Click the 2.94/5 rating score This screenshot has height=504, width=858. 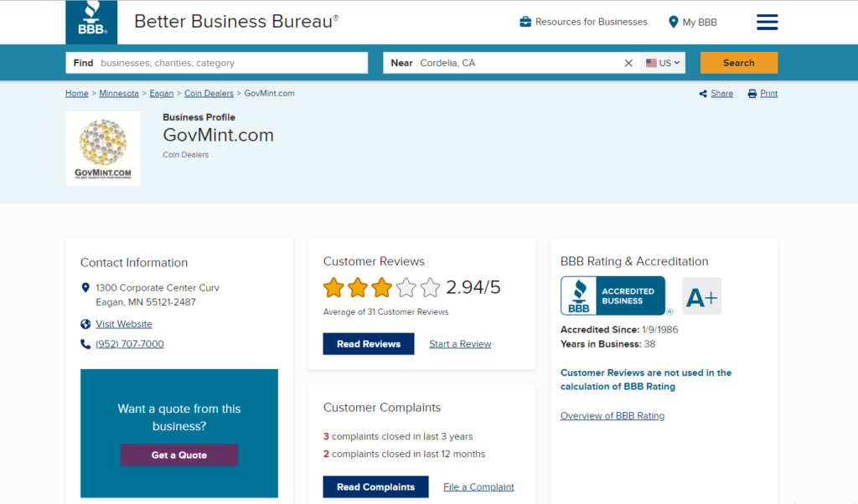point(473,287)
